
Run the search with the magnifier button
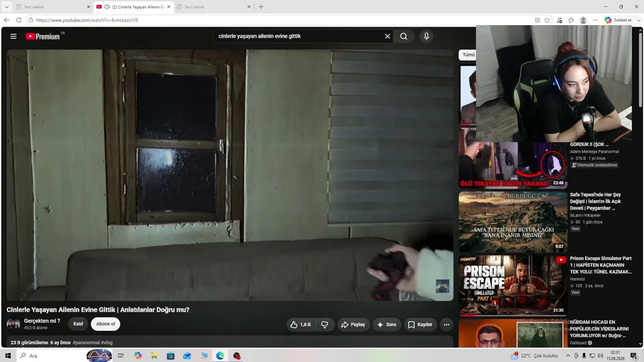point(404,36)
